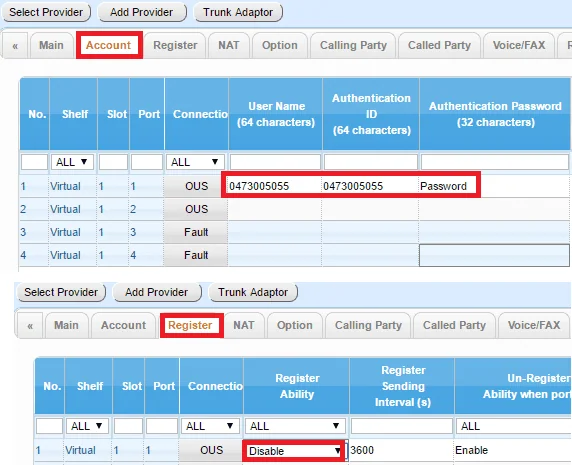Image resolution: width=572 pixels, height=465 pixels.
Task: Click the OUS connection button in row 2
Action: point(196,209)
